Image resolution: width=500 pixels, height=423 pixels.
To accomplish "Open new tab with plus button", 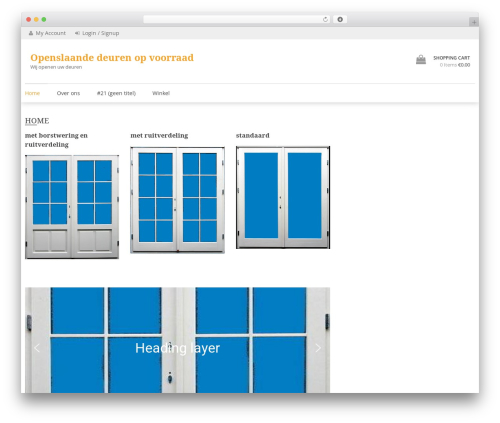I will coord(474,22).
